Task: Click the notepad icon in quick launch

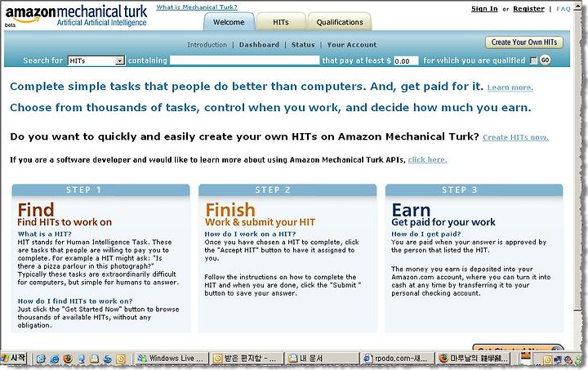Action: (95, 359)
